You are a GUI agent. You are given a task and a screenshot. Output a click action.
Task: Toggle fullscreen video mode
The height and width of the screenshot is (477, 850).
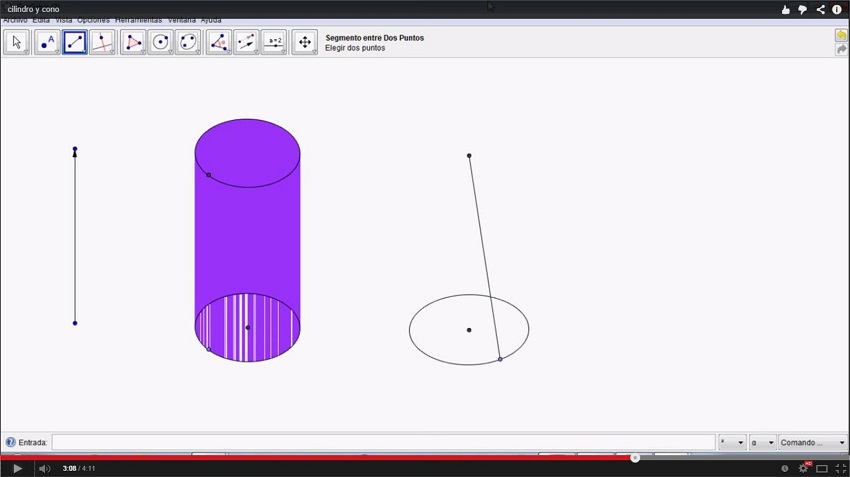(840, 468)
